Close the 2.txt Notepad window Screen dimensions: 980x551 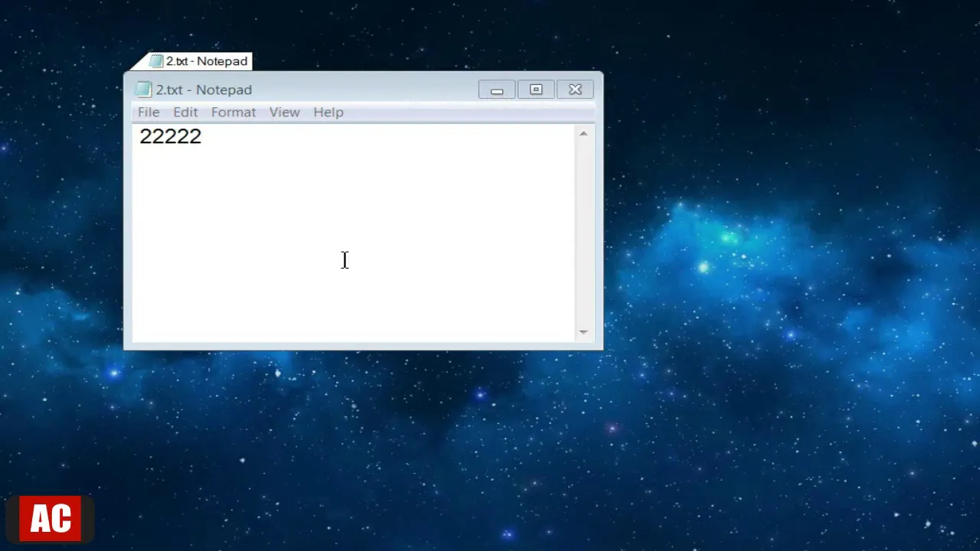[575, 90]
